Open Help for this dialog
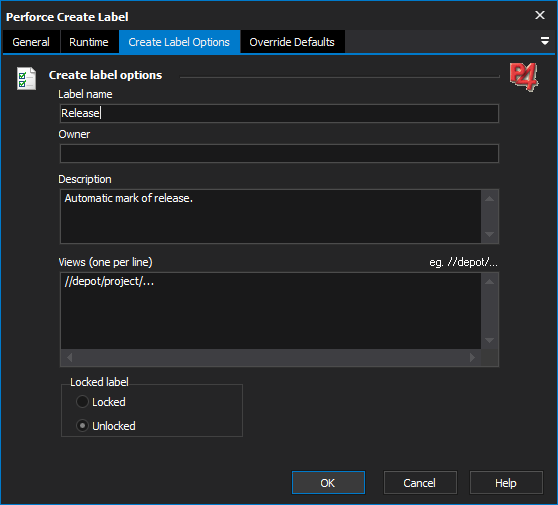Image resolution: width=558 pixels, height=505 pixels. point(506,483)
